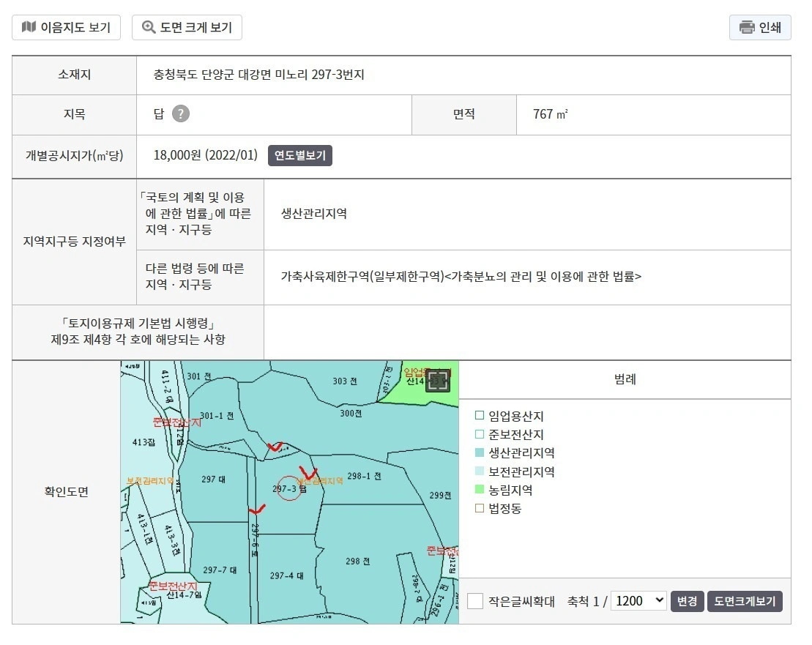Click the 가축사육제한구역 restriction text
812x645 pixels.
461,277
